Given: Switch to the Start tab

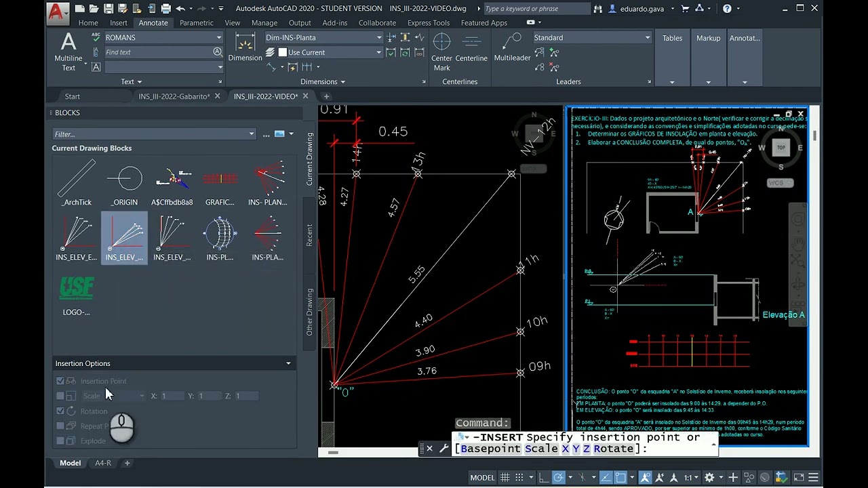Looking at the screenshot, I should [x=73, y=96].
